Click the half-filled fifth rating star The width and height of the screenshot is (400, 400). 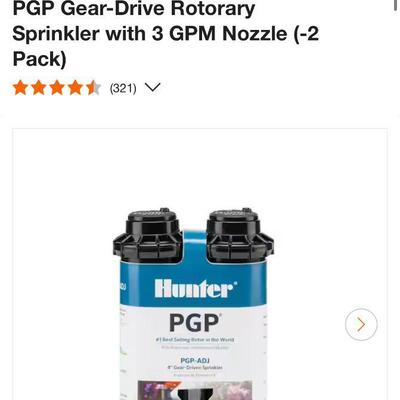pos(93,88)
